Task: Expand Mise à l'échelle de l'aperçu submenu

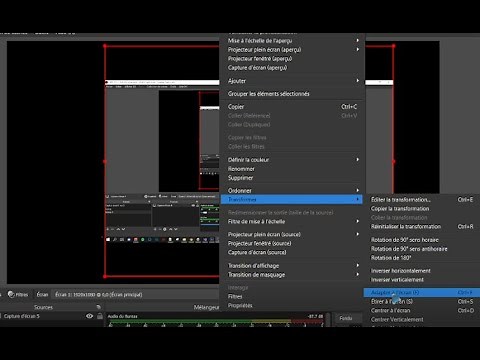Action: coord(292,41)
